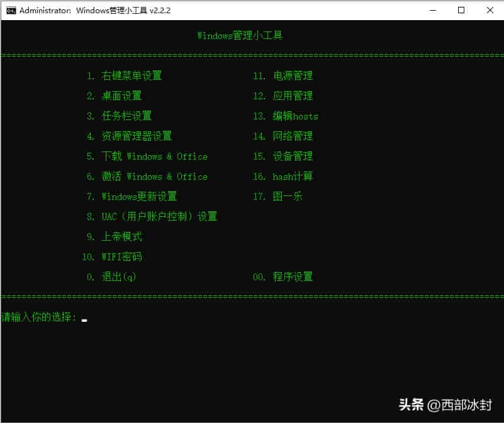Close the Windows管理小工具 console window
Screen dimensions: 504x423
point(490,11)
